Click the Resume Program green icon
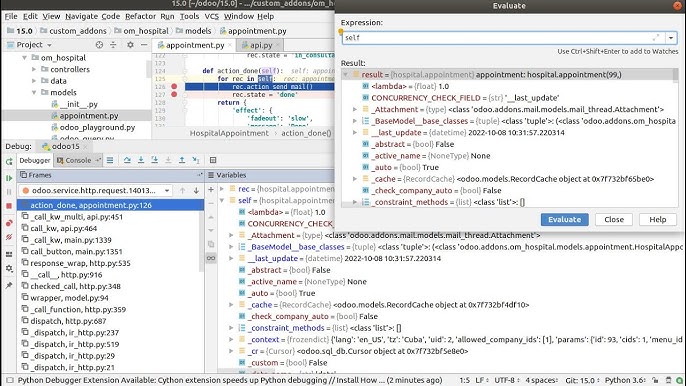The height and width of the screenshot is (386, 686). pyautogui.click(x=9, y=178)
